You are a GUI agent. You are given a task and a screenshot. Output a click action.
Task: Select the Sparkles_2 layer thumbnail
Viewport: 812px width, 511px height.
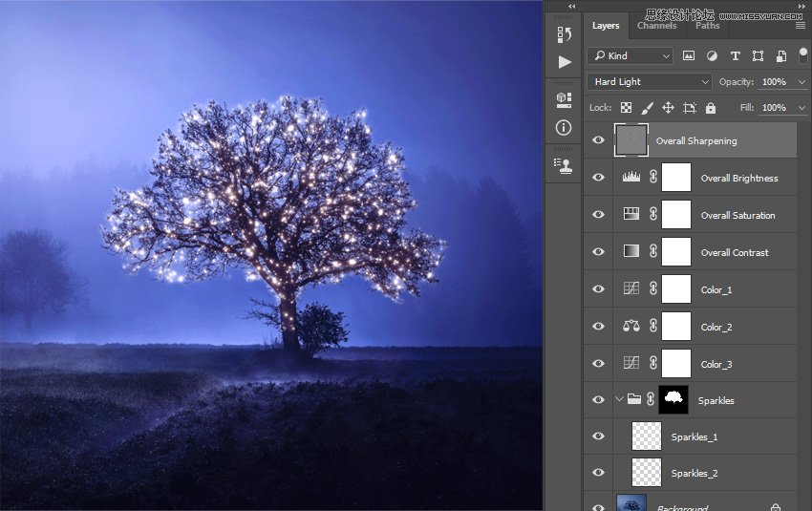coord(647,472)
